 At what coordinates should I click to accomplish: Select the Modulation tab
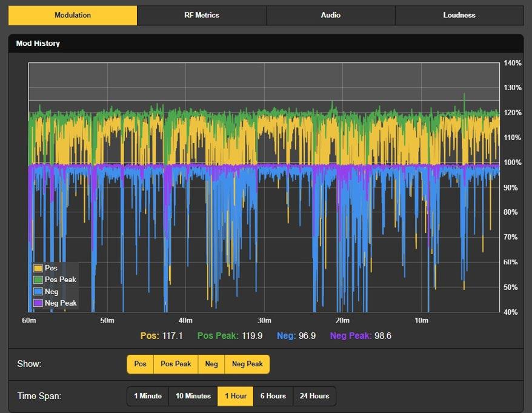coord(73,15)
